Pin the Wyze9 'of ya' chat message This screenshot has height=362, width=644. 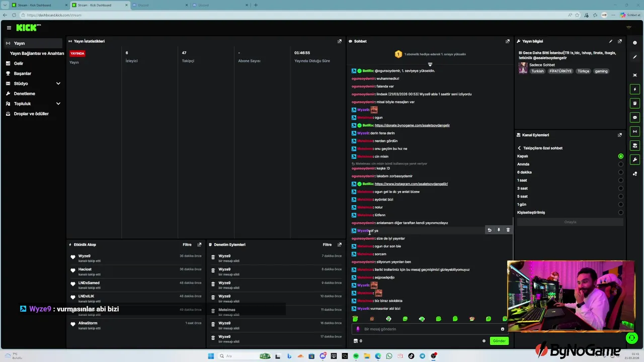click(499, 230)
